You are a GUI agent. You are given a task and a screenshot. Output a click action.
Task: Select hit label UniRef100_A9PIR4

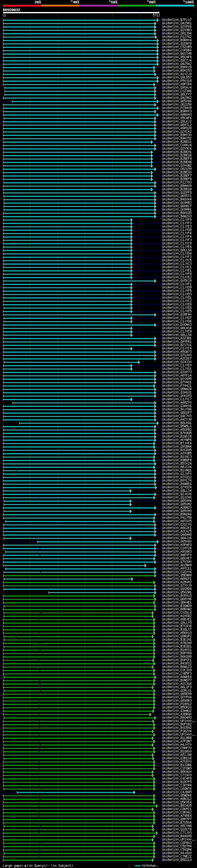pyautogui.click(x=177, y=84)
